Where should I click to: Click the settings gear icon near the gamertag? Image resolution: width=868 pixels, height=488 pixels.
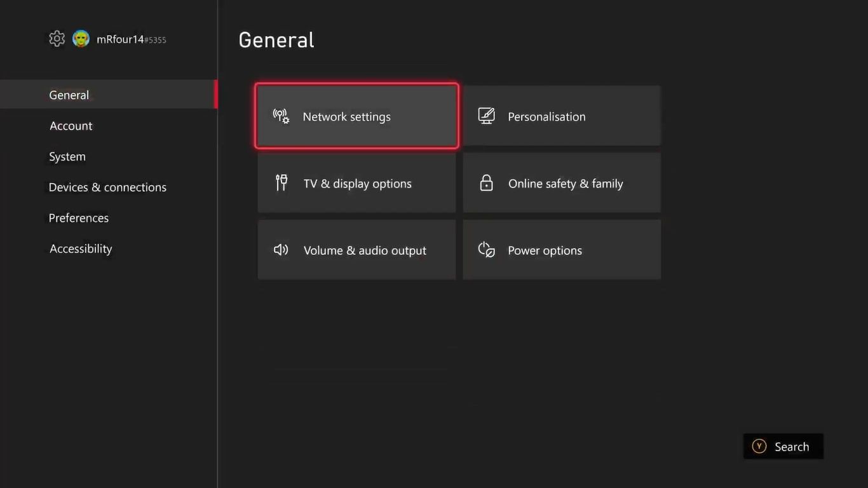pos(57,38)
